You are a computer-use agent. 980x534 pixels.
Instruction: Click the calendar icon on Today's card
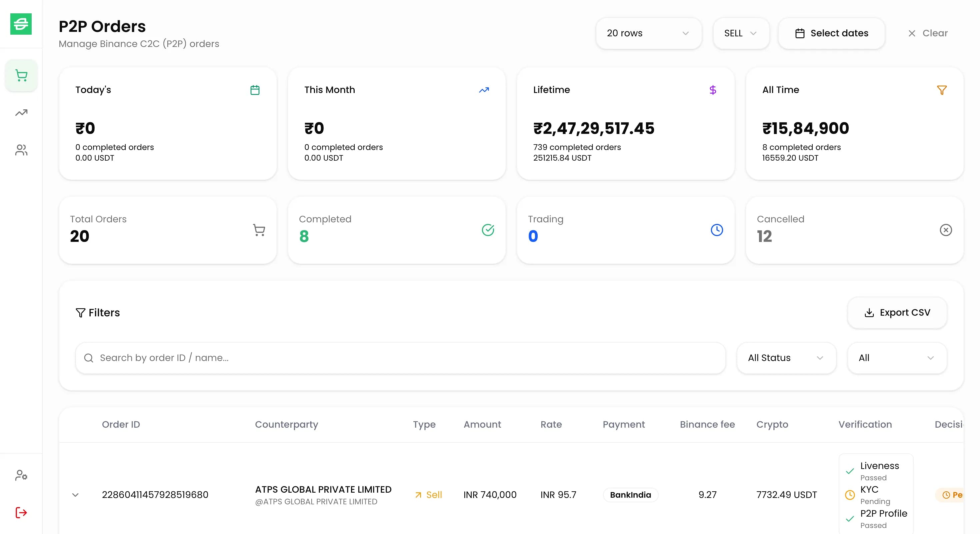(x=255, y=90)
